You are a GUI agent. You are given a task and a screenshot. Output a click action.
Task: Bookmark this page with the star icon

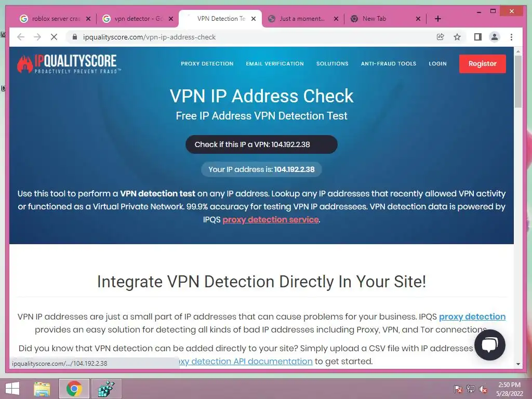coord(457,37)
